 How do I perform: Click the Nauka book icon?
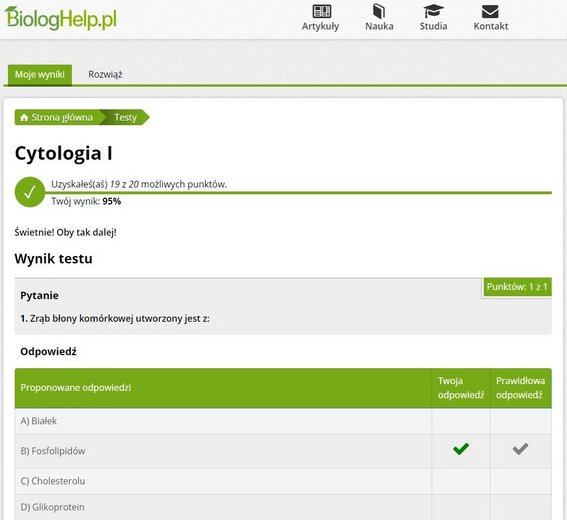coord(379,11)
